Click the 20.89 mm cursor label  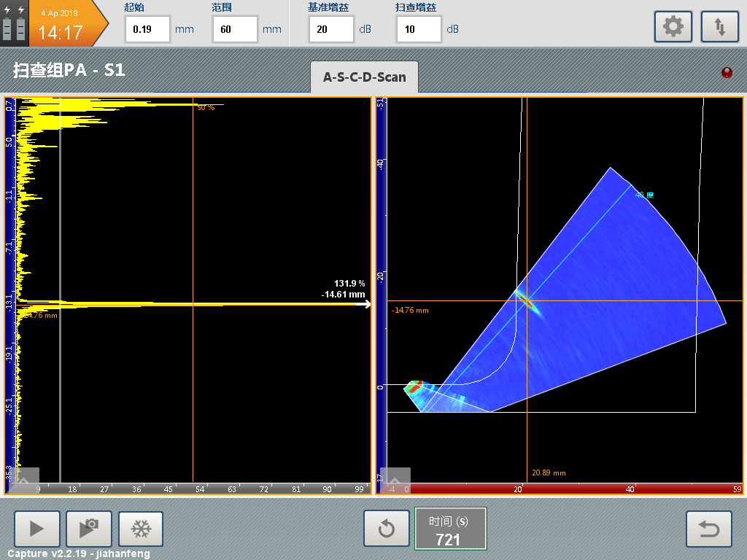pyautogui.click(x=549, y=472)
